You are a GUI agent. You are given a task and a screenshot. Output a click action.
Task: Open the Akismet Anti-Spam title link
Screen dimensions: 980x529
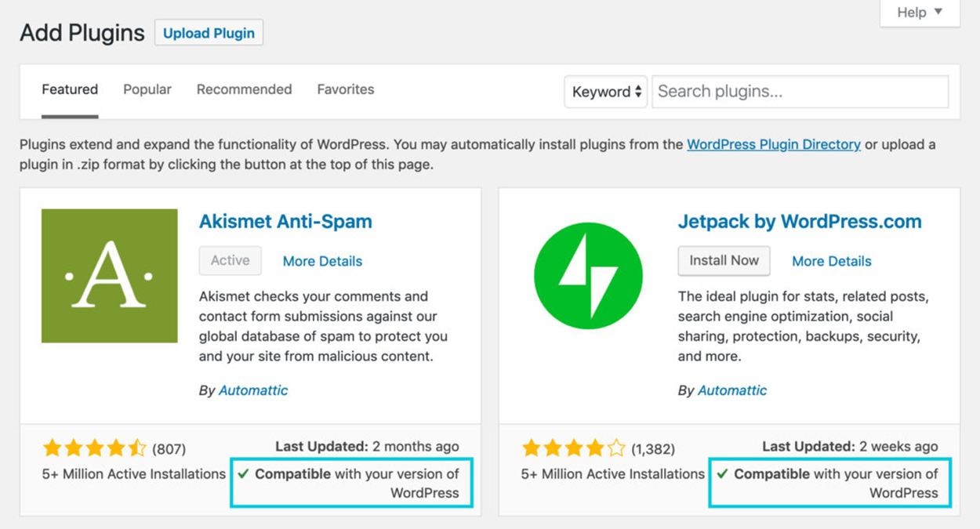pos(285,221)
